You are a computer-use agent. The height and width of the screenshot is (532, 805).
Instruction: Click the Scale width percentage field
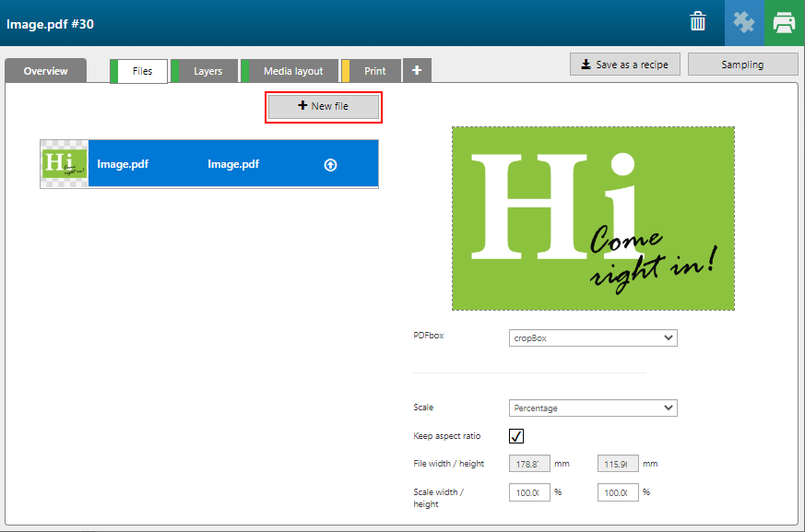(x=529, y=493)
